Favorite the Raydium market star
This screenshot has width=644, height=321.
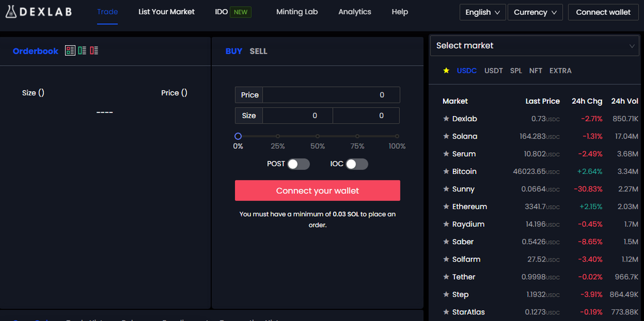(x=446, y=224)
